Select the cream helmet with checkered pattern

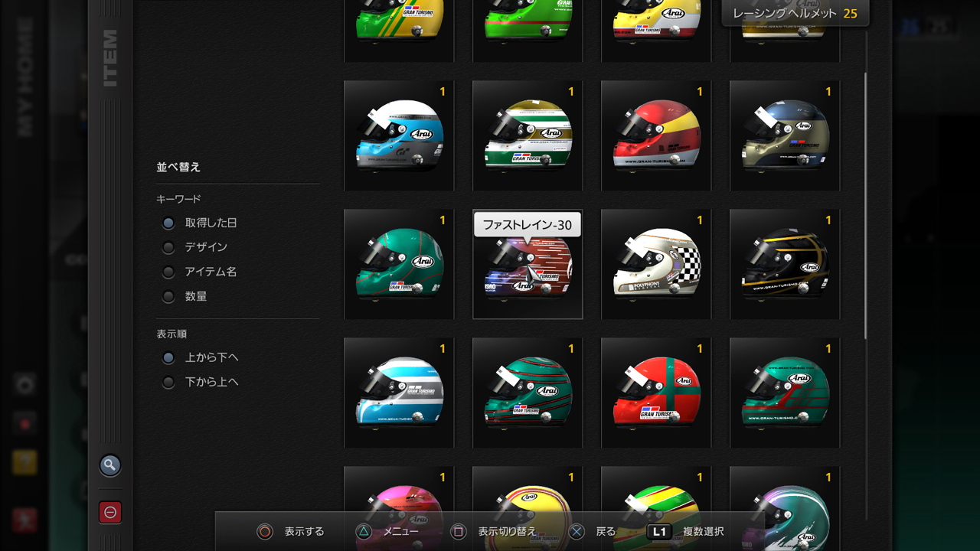click(x=656, y=264)
